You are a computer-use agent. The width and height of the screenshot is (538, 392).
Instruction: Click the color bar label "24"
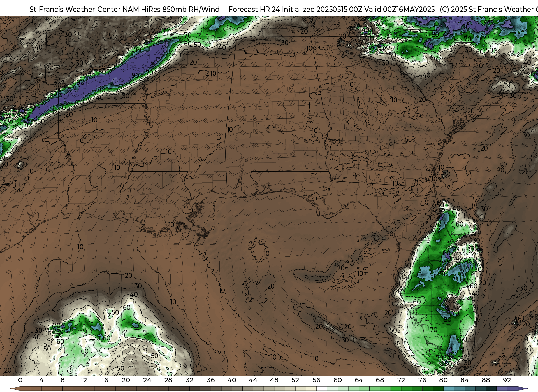tap(147, 380)
